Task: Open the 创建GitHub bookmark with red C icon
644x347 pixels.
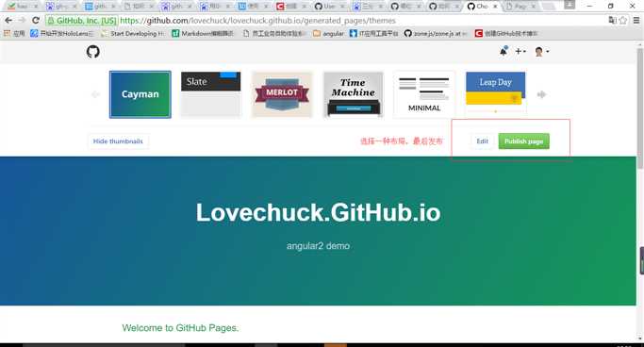Action: point(506,34)
